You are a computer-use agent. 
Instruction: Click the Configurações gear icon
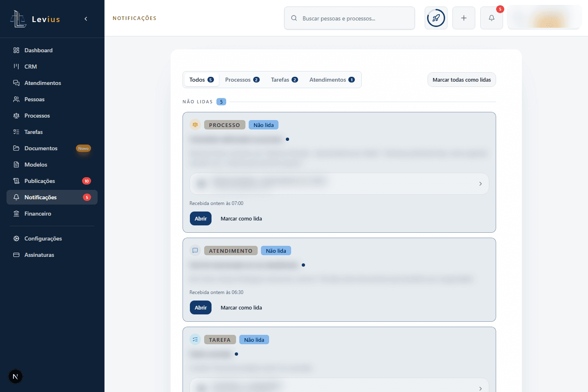16,238
